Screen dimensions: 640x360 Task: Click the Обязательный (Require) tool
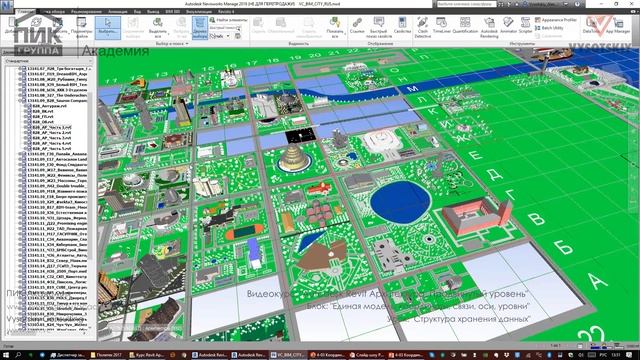pos(281,25)
